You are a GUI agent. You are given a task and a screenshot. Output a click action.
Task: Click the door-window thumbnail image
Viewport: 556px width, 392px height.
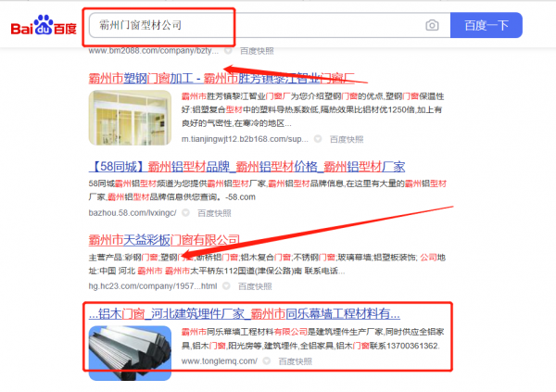tap(130, 118)
